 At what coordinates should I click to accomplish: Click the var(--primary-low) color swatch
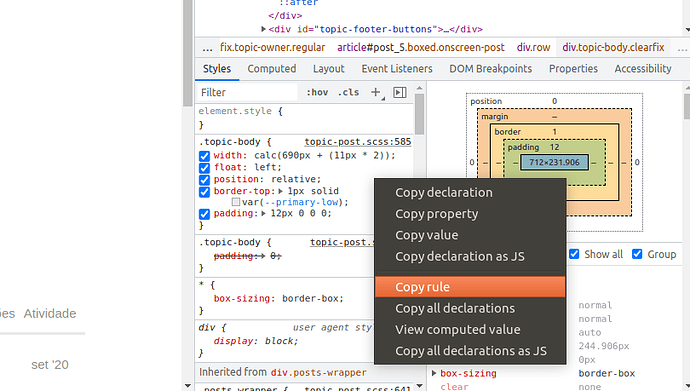[235, 202]
